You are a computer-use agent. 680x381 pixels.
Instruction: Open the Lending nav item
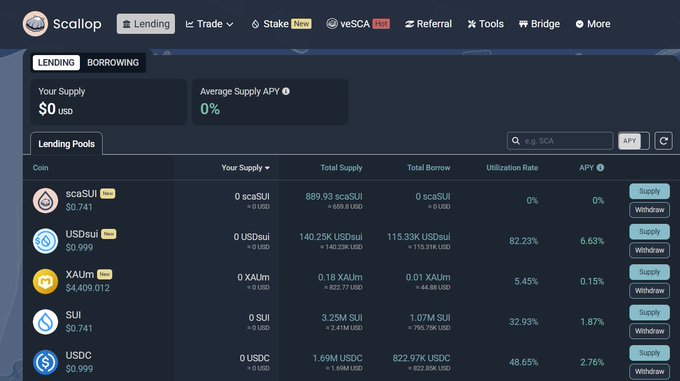point(146,24)
